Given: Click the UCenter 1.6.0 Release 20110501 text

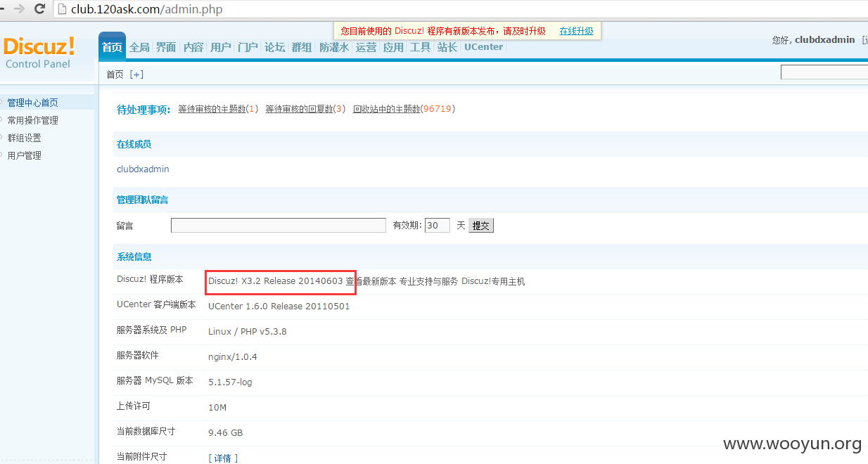Looking at the screenshot, I should pos(279,306).
